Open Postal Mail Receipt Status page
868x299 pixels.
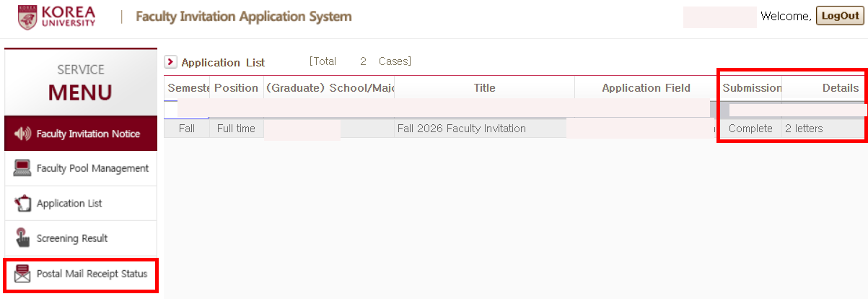click(x=92, y=274)
